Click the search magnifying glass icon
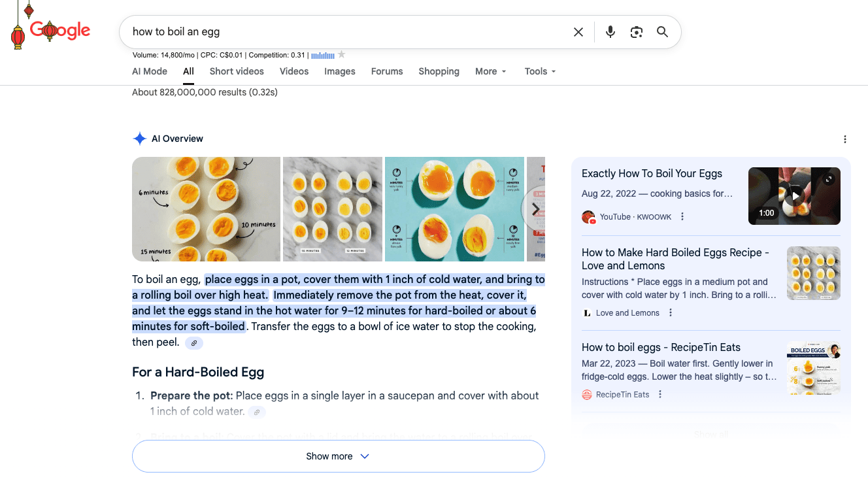Image resolution: width=868 pixels, height=483 pixels. pyautogui.click(x=662, y=31)
